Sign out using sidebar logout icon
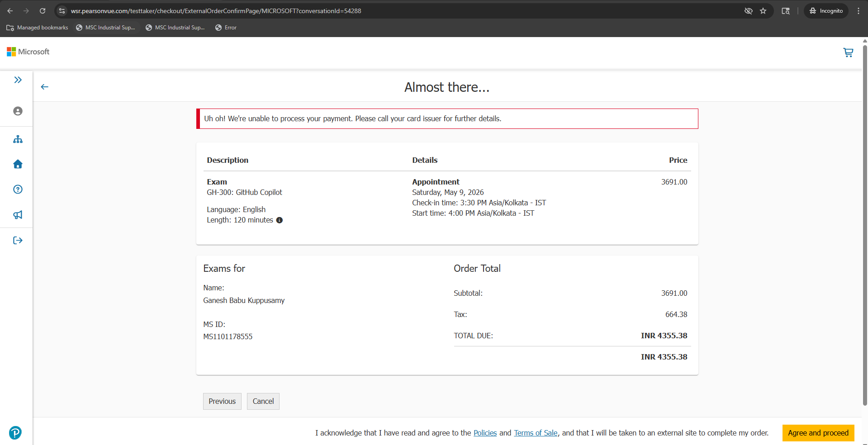This screenshot has width=868, height=445. pyautogui.click(x=18, y=240)
